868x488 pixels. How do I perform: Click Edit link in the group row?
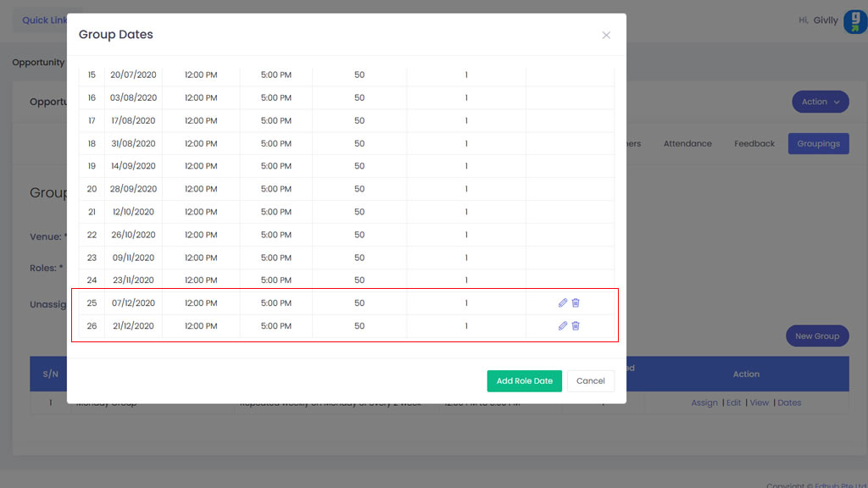[733, 403]
